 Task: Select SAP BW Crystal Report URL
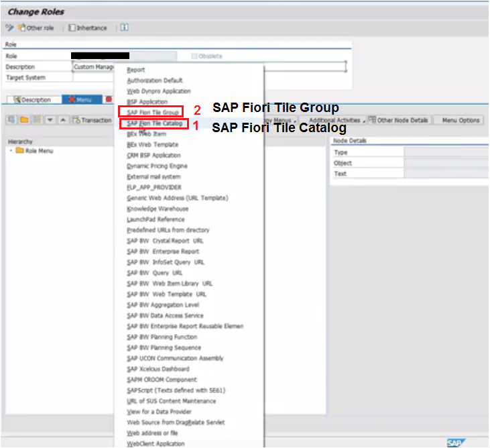coord(165,241)
